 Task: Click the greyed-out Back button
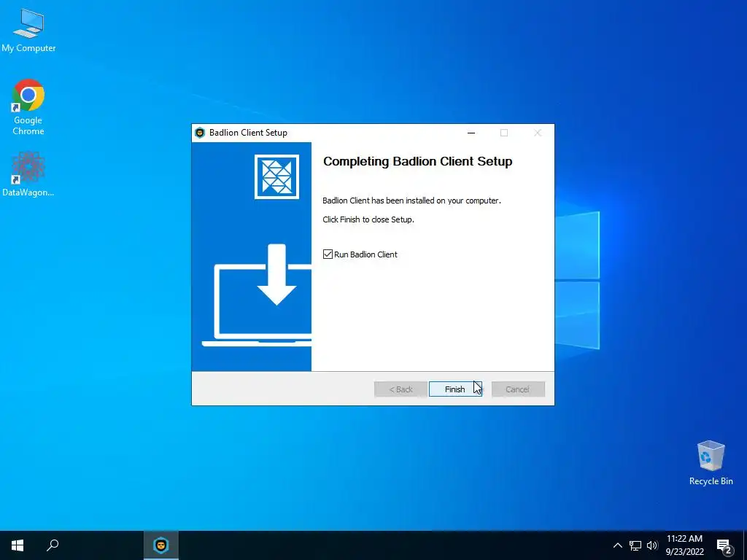click(400, 389)
